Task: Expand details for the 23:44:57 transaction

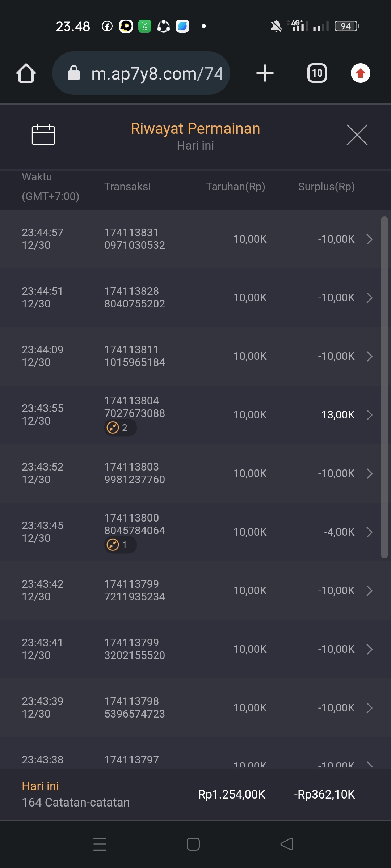Action: (x=369, y=239)
